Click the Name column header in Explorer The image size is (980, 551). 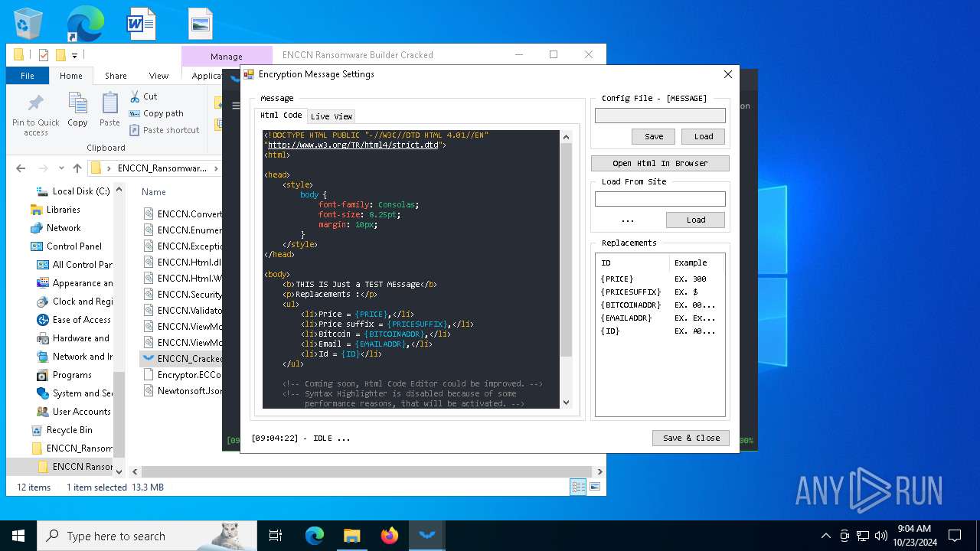(x=154, y=192)
